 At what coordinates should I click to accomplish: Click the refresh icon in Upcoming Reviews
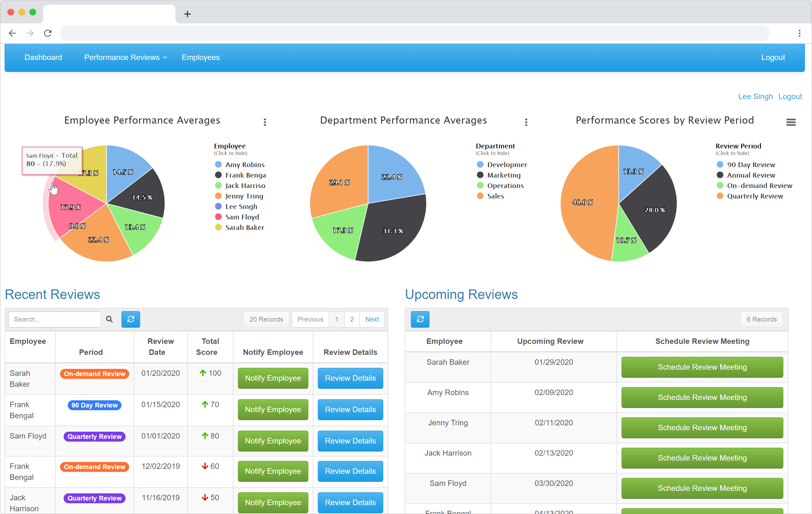click(420, 319)
